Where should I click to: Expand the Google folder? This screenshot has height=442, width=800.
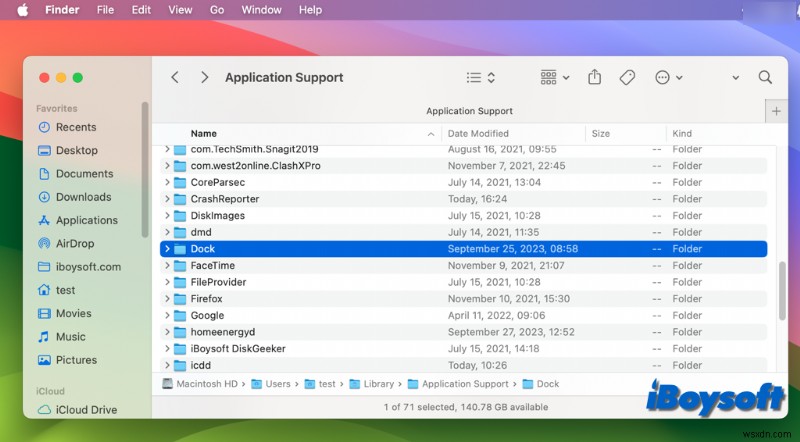point(167,315)
